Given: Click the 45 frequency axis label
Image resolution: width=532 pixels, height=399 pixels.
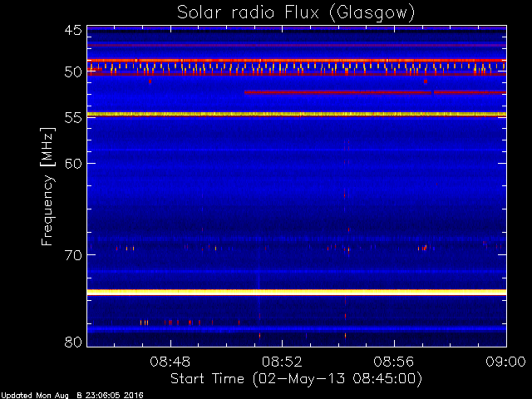Looking at the screenshot, I should (x=73, y=30).
